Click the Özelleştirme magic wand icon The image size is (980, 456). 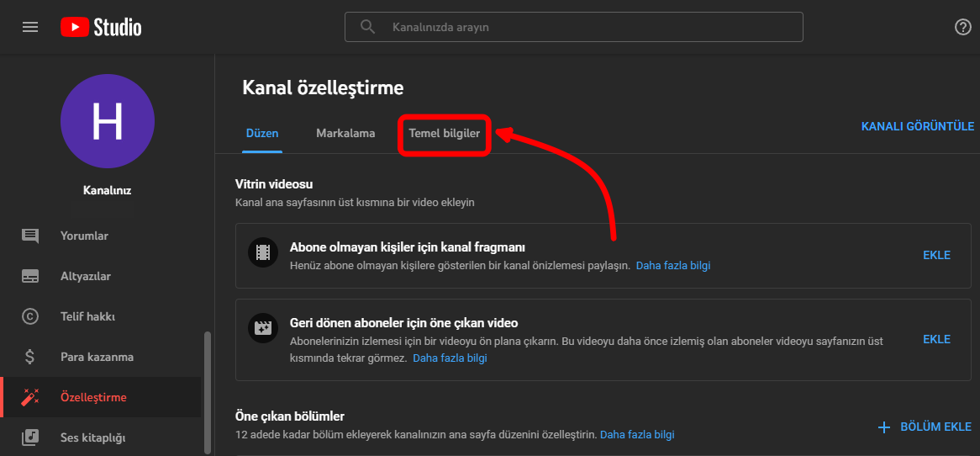(30, 397)
